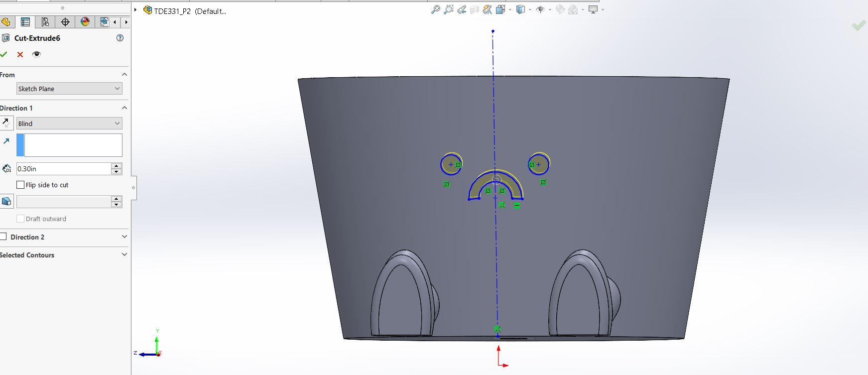
Task: Click the Section View icon
Action: pos(474,9)
